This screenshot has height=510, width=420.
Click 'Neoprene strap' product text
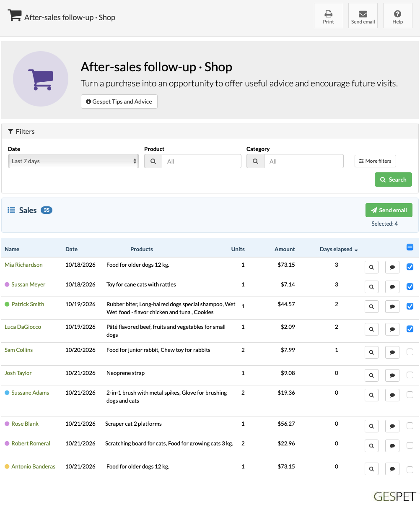(125, 373)
